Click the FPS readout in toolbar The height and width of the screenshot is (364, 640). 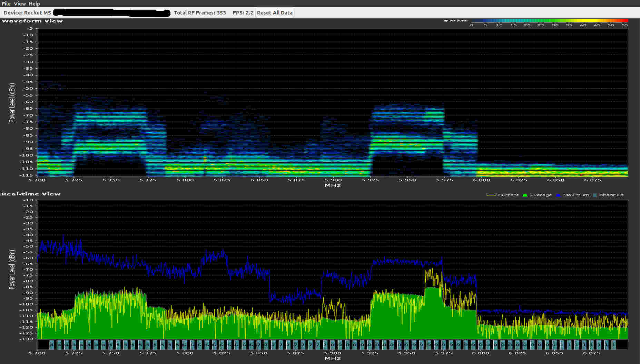pos(243,13)
